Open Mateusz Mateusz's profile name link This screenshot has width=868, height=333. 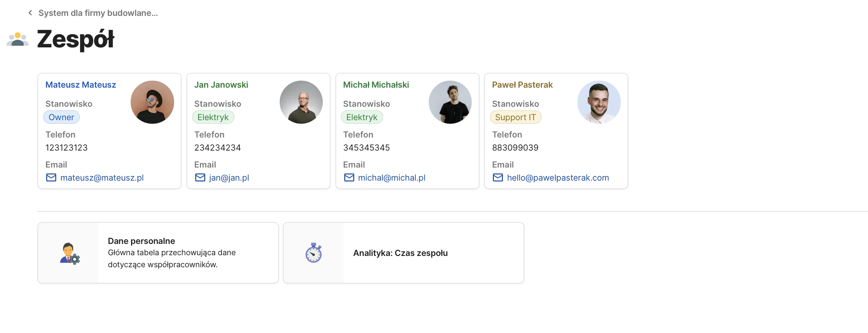click(x=81, y=85)
